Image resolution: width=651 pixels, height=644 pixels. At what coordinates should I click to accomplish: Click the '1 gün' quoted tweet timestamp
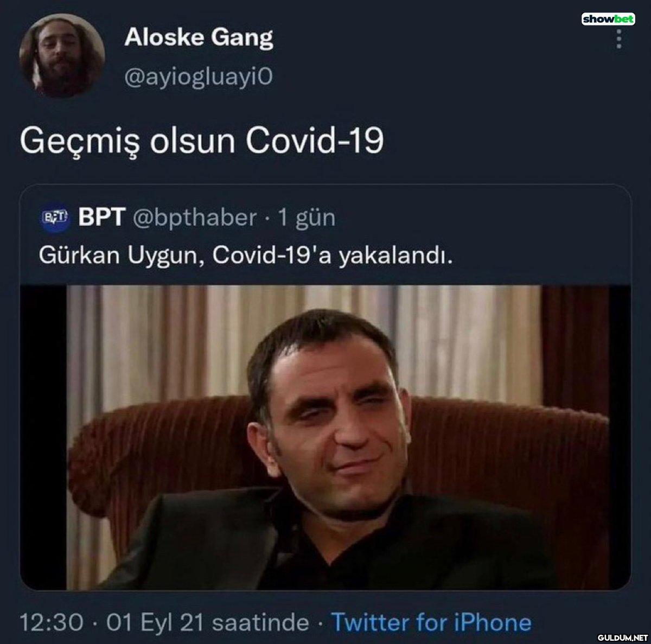point(307,218)
